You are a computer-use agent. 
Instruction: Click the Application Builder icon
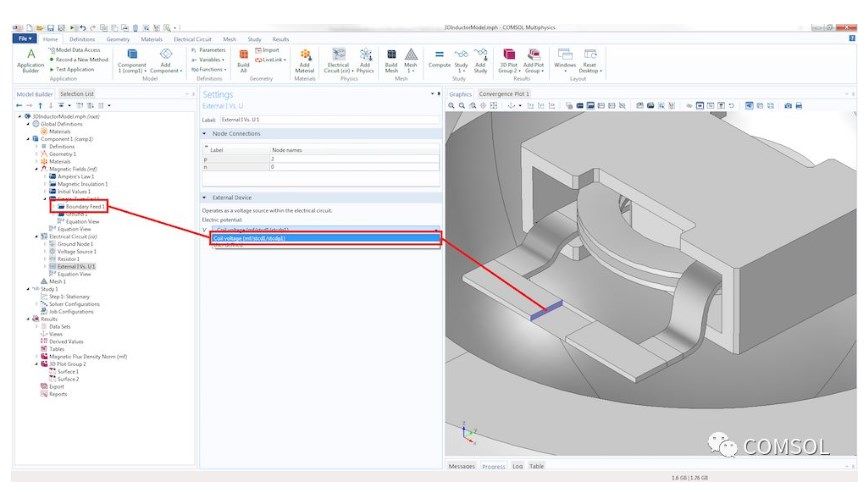click(31, 54)
